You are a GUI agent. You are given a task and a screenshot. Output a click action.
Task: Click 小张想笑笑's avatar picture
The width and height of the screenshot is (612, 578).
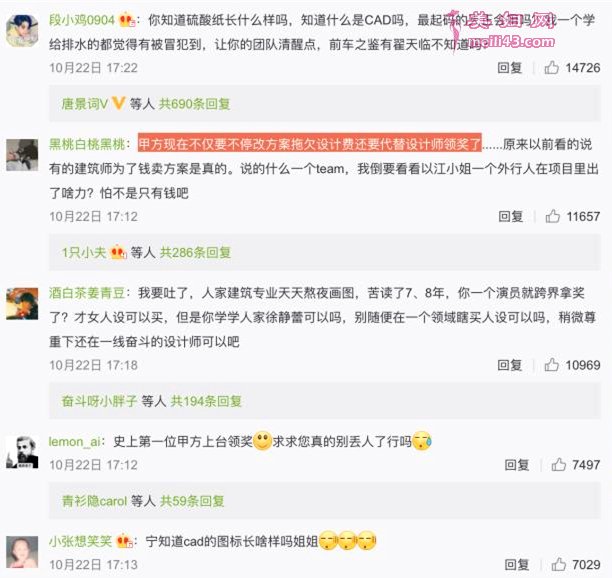22,552
